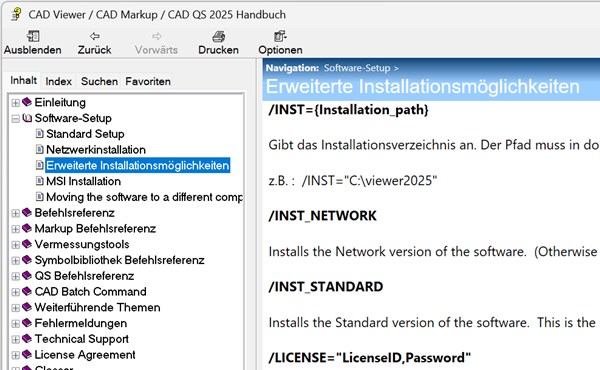This screenshot has width=600, height=370.
Task: Click the Ausblenden (hide) toolbar icon
Action: pos(33,36)
